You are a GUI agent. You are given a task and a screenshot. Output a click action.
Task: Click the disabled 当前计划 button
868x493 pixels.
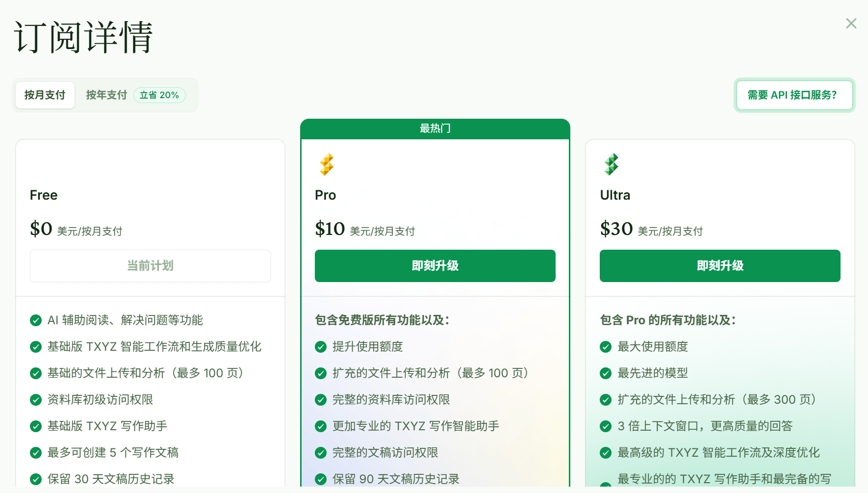coord(150,266)
